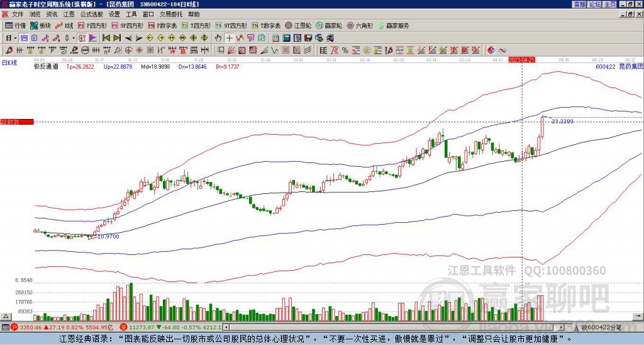Select the angle line drawing tool
The width and height of the screenshot is (644, 345).
tap(264, 50)
